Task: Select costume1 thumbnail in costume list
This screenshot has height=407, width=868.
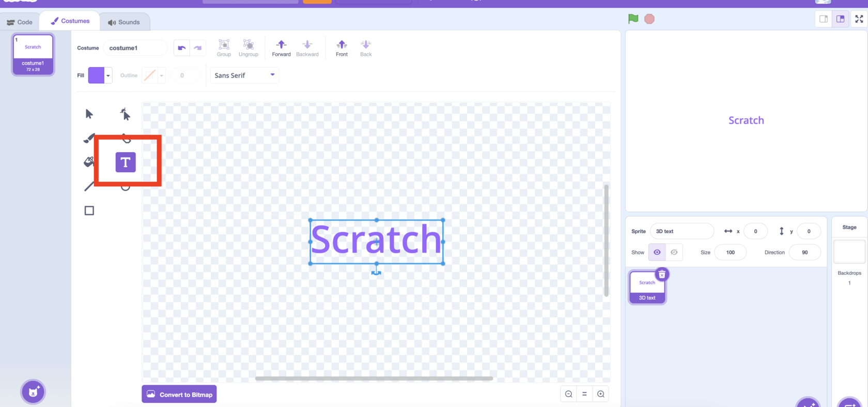Action: coord(33,54)
